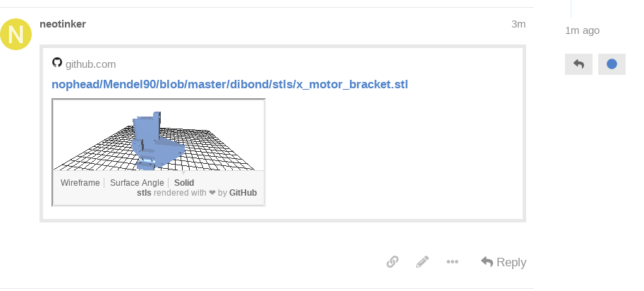Switch render mode to Surface Angle

(137, 183)
